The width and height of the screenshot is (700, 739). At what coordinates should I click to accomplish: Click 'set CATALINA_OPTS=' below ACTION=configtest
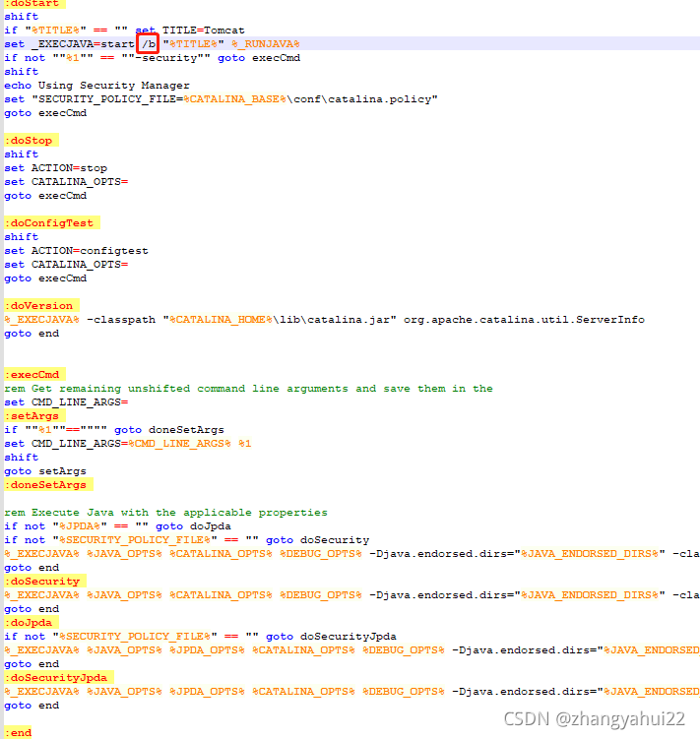click(x=66, y=265)
